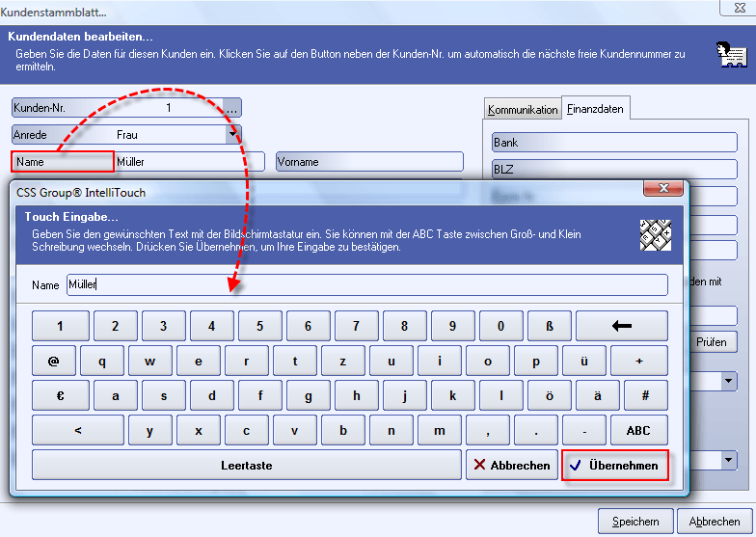Tap the number 1 key
This screenshot has height=537, width=756.
click(60, 326)
